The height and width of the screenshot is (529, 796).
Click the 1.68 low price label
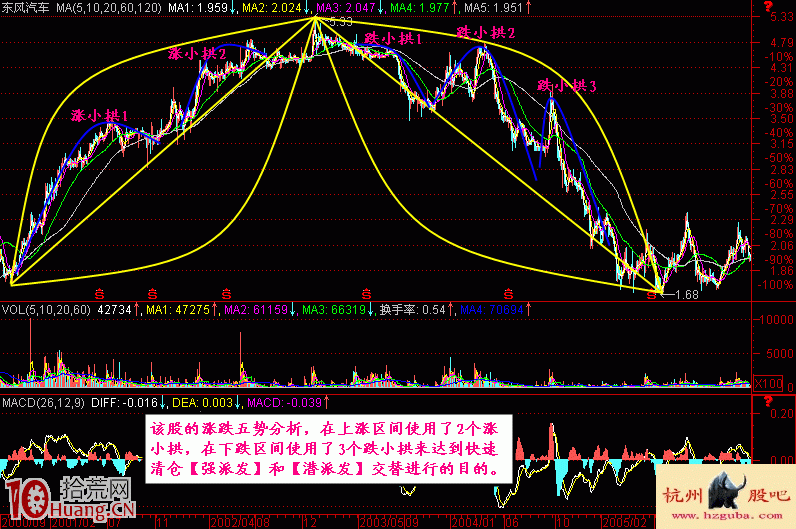pyautogui.click(x=687, y=294)
